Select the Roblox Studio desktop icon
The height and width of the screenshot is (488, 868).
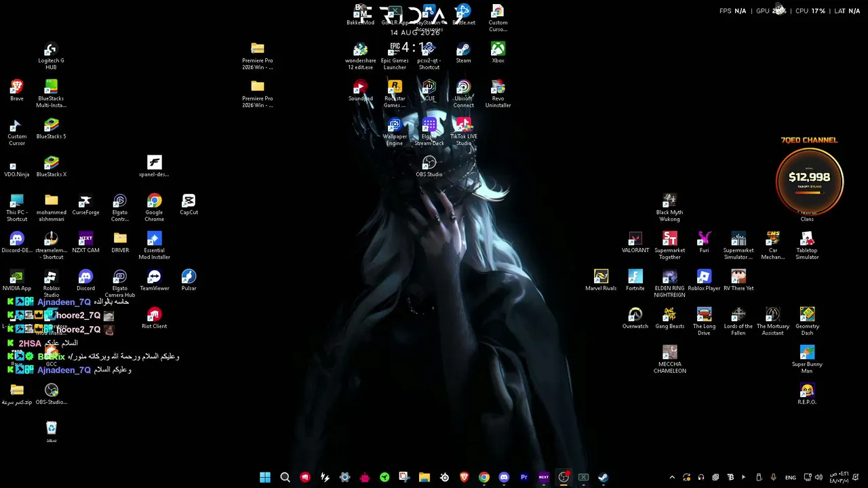click(x=51, y=284)
